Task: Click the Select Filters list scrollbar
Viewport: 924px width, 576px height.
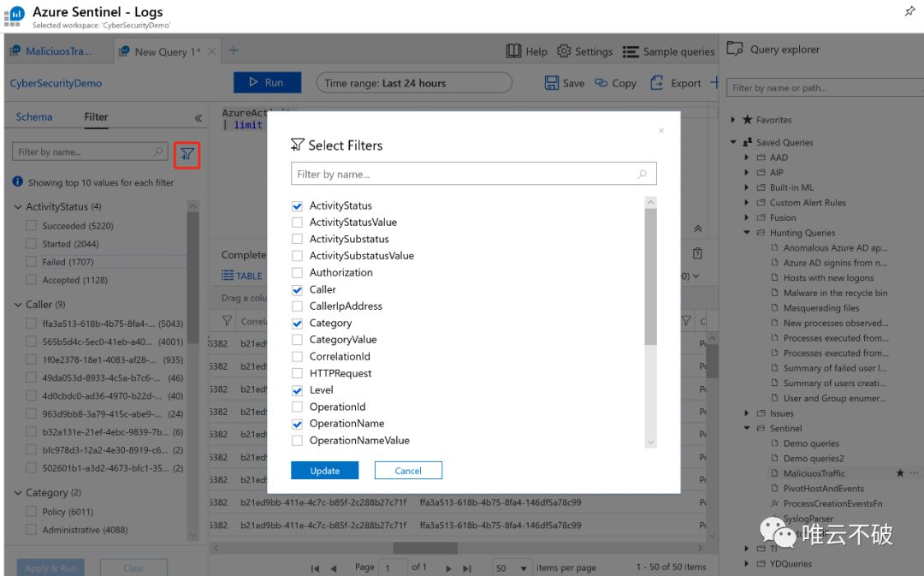Action: point(650,277)
